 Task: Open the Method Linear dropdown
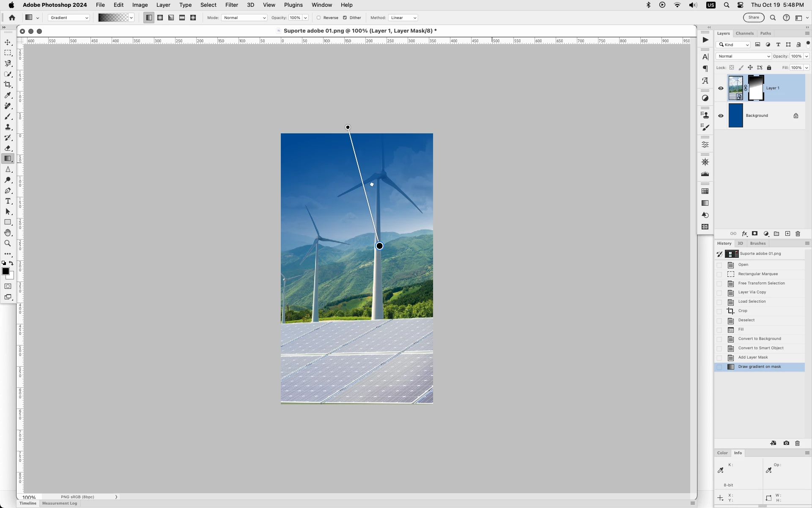pos(403,18)
